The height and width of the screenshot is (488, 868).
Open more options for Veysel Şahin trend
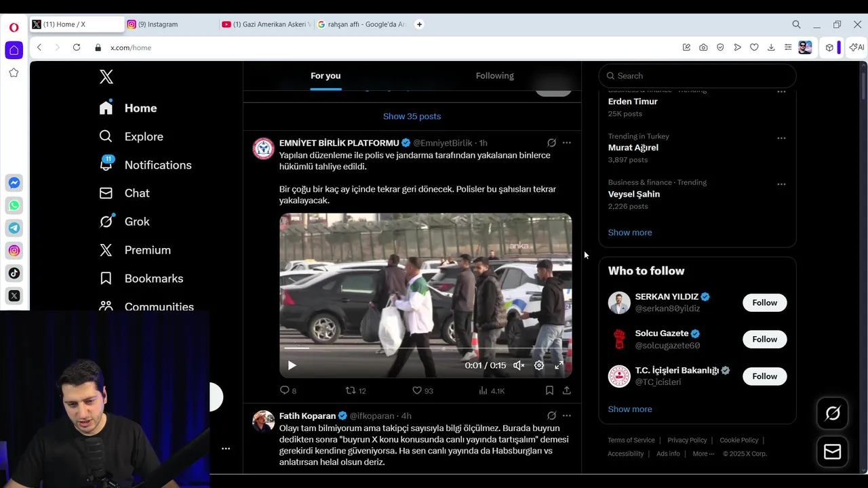tap(781, 184)
